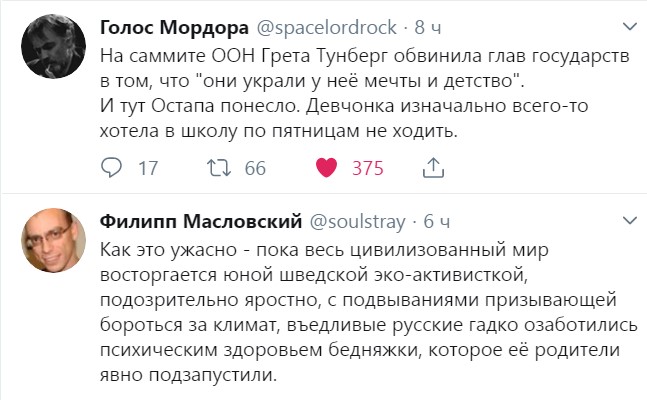This screenshot has width=647, height=400.
Task: Click the 17 replies count
Action: point(148,168)
